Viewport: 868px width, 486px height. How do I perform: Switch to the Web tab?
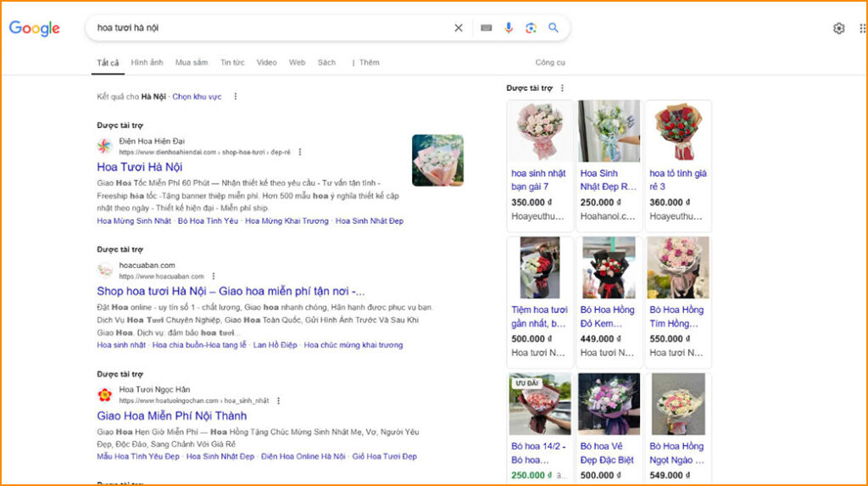click(298, 63)
